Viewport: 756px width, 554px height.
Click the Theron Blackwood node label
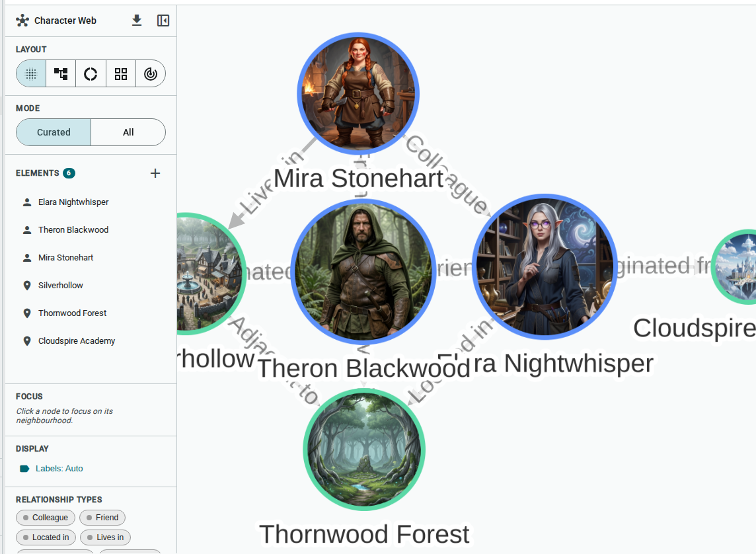coord(363,368)
